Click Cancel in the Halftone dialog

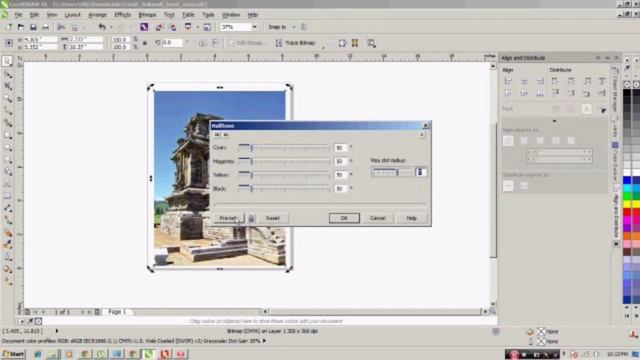click(378, 218)
